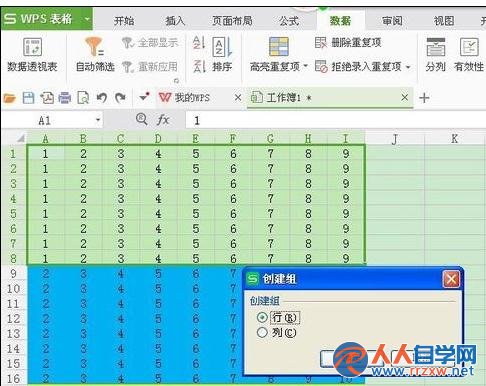Select row 1 header
The height and width of the screenshot is (386, 486).
tap(13, 154)
